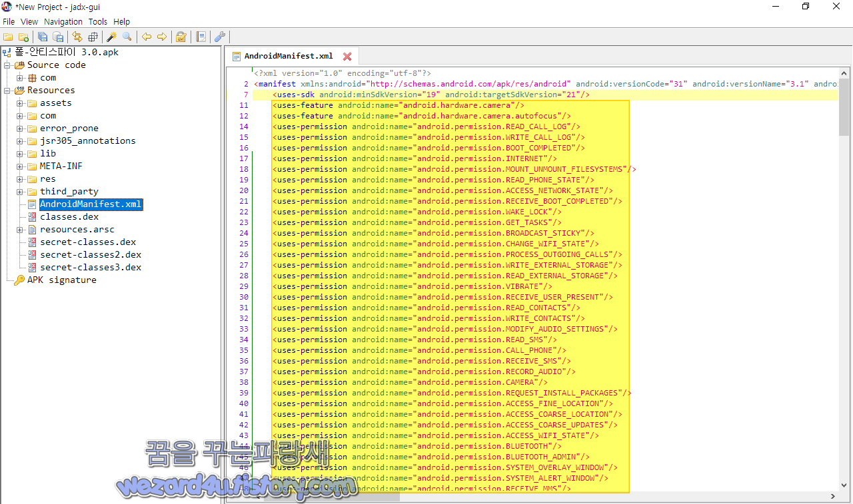Toggle deobfuscation with the lock icon
Screen dimensions: 853x504
coord(181,37)
